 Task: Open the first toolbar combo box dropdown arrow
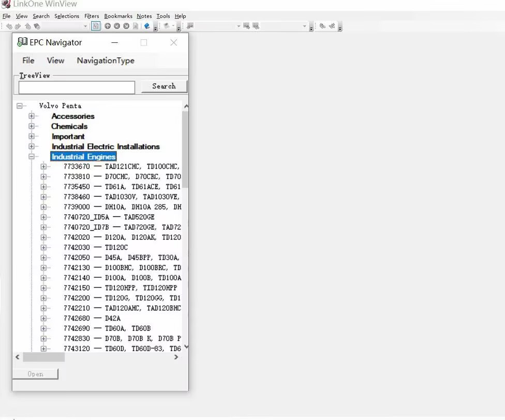pos(85,26)
